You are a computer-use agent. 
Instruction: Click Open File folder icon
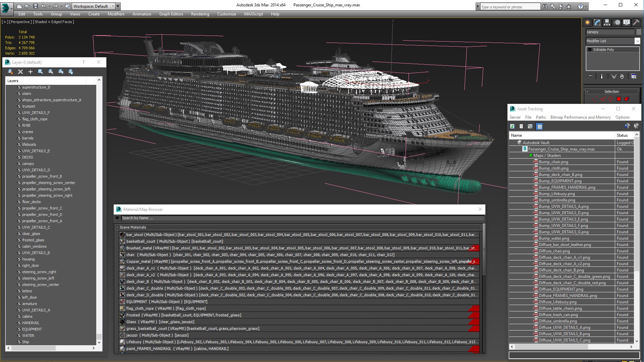27,6
